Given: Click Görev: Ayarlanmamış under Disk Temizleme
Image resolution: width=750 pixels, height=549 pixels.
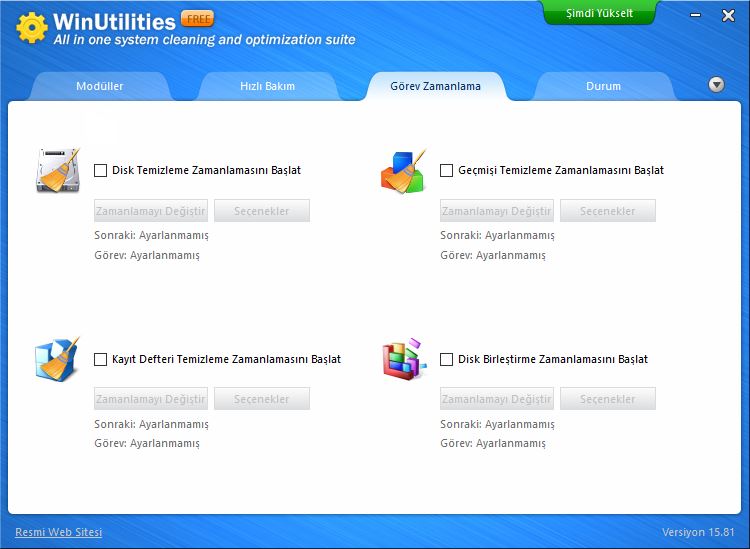Looking at the screenshot, I should [147, 255].
